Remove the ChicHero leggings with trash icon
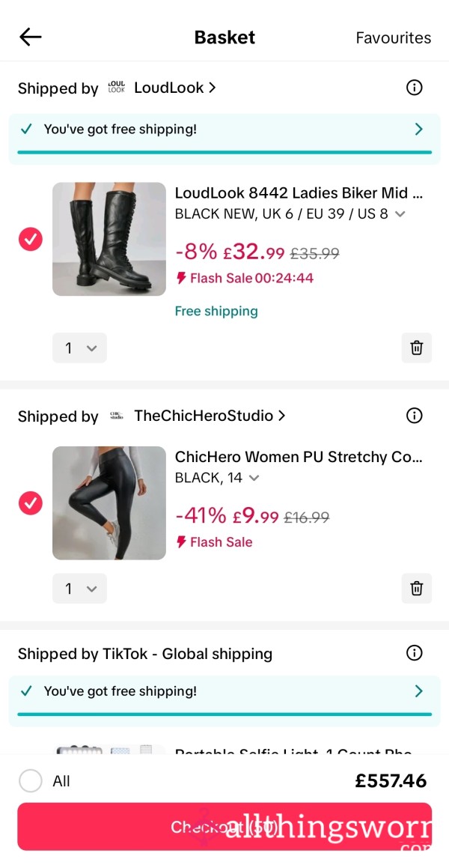 pos(417,588)
